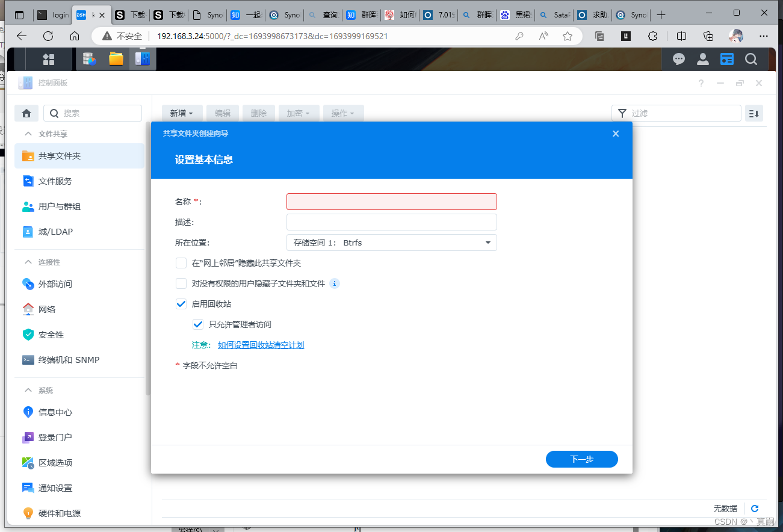
Task: Open browser extensions puzzle icon
Action: (652, 36)
